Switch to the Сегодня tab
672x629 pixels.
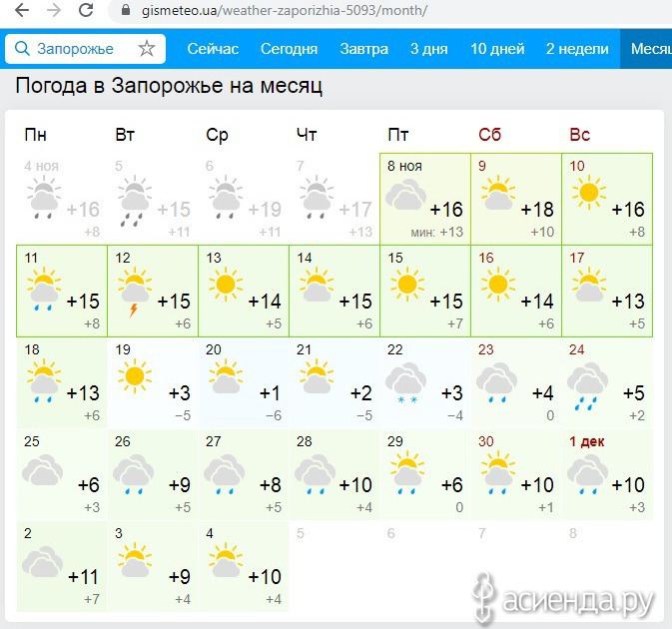[289, 49]
